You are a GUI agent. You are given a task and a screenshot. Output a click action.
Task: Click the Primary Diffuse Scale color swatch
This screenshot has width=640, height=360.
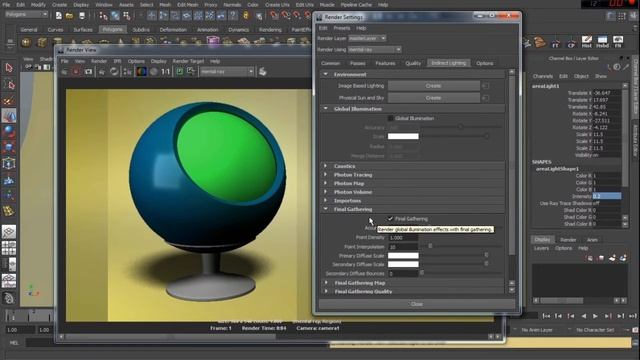(403, 256)
